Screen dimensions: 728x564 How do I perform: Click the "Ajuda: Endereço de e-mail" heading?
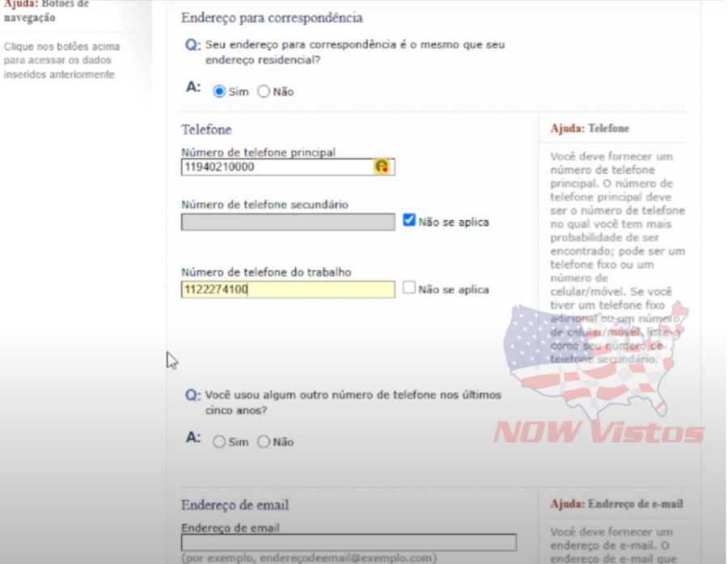tap(618, 503)
